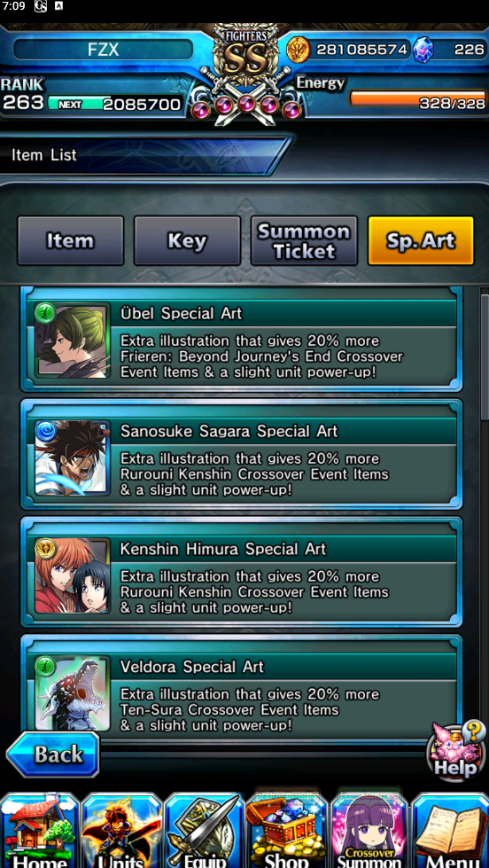Open the Home icon in bottom navigation
489x868 pixels.
click(x=40, y=831)
